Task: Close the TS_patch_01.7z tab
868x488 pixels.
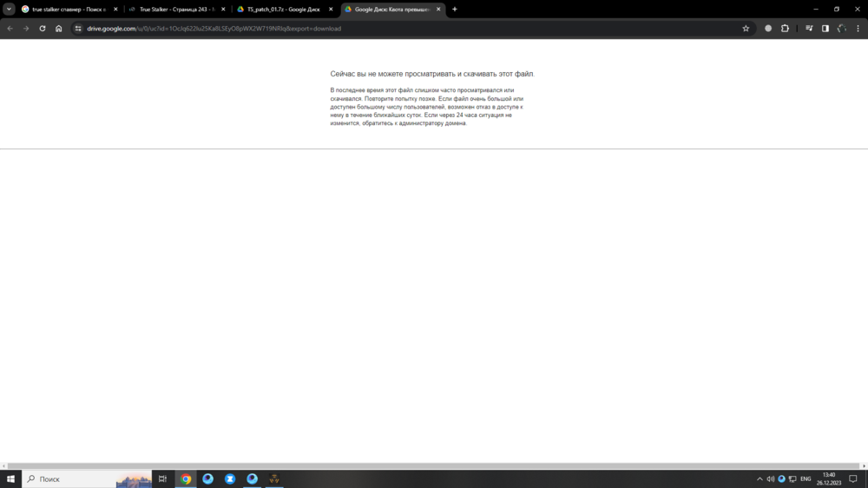Action: tap(331, 10)
